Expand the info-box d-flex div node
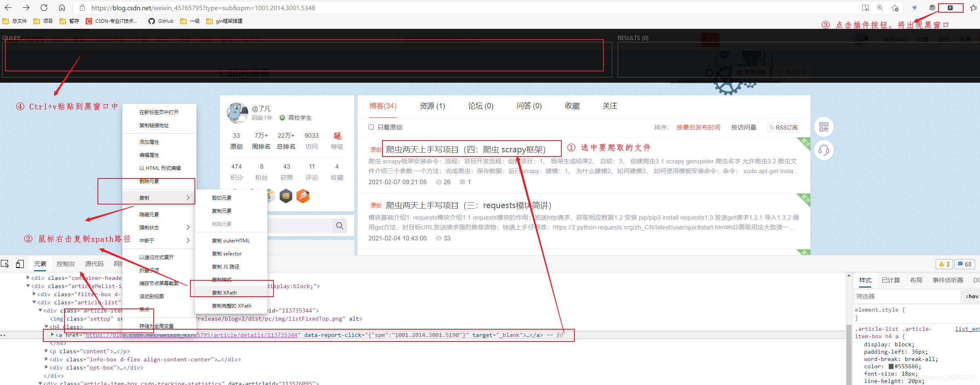This screenshot has height=385, width=980. click(46, 359)
